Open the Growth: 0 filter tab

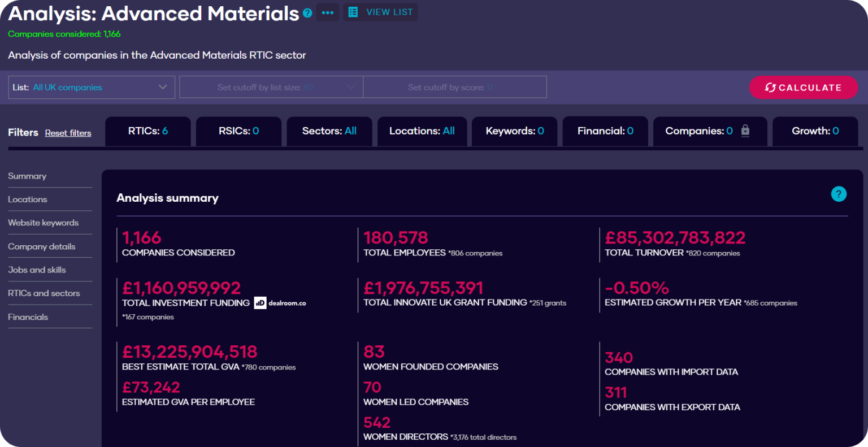click(x=814, y=131)
